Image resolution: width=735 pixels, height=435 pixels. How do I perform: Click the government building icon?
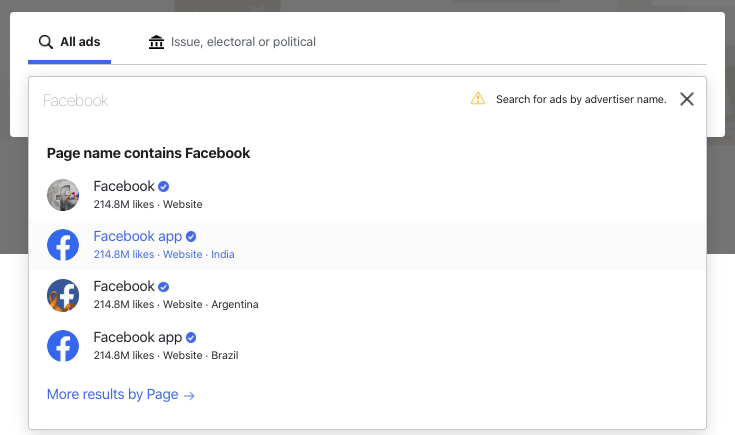click(x=157, y=42)
